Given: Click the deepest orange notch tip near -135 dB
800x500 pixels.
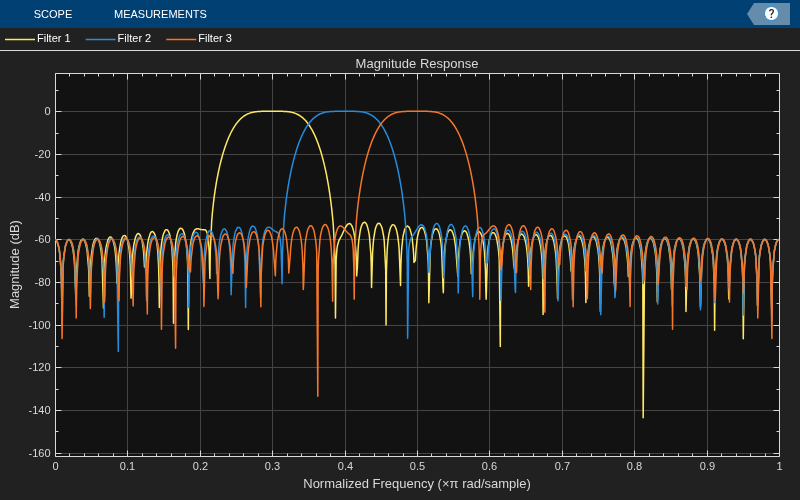Looking at the screenshot, I should 318,395.
